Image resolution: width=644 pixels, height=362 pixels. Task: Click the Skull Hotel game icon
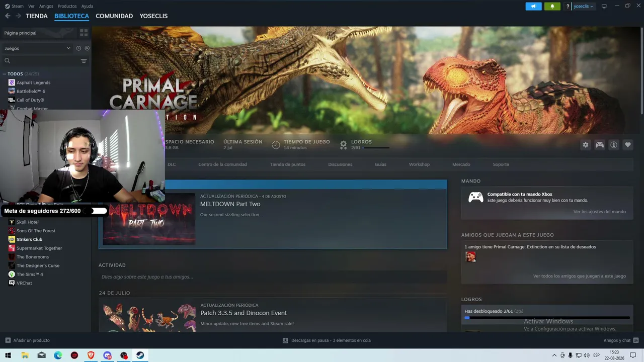tap(12, 222)
